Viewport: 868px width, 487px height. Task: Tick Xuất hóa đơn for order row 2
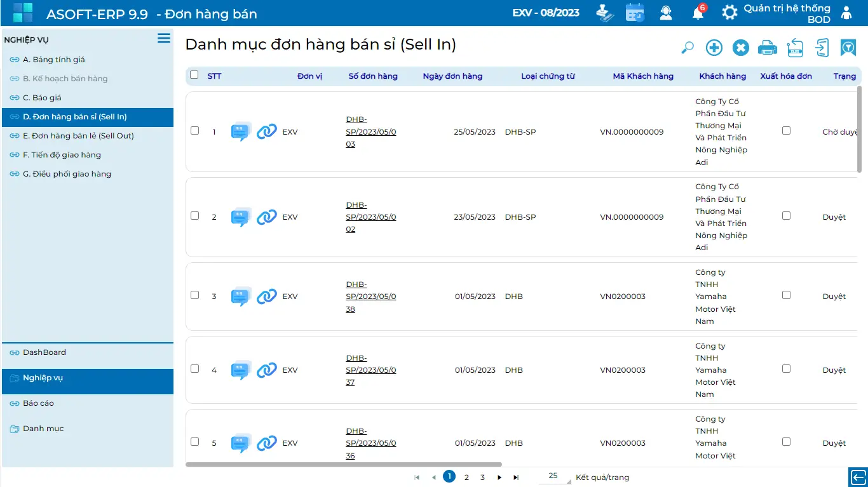786,216
